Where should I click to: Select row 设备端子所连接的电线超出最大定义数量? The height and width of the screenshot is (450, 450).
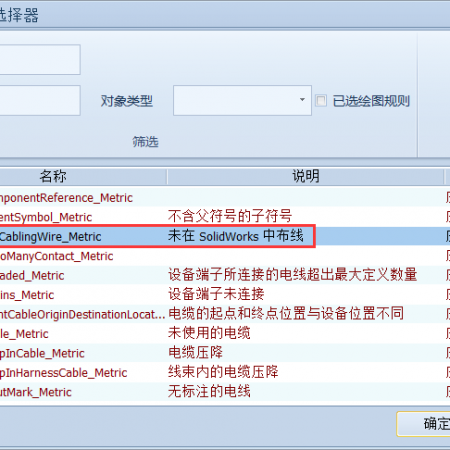(225, 275)
